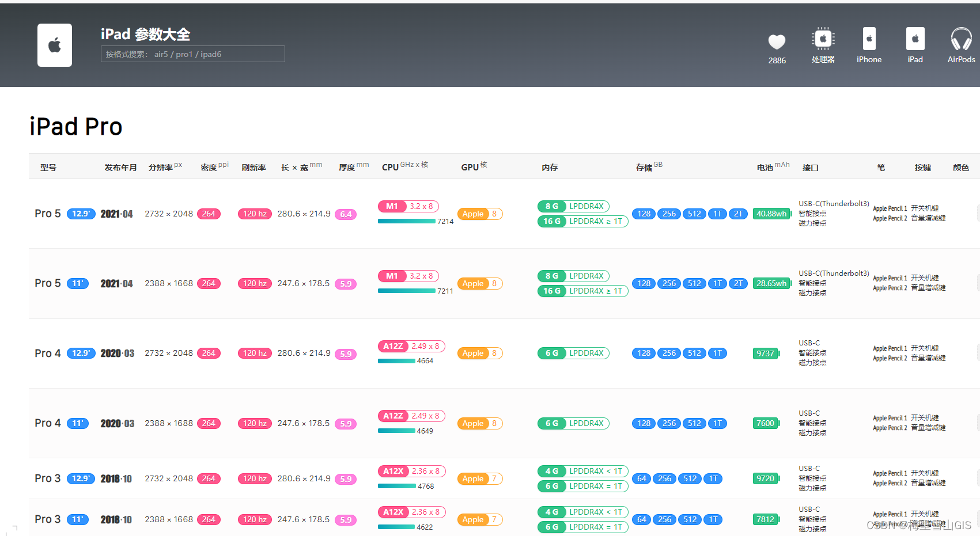This screenshot has height=536, width=980.
Task: Open the iPhone page icon
Action: pos(869,39)
